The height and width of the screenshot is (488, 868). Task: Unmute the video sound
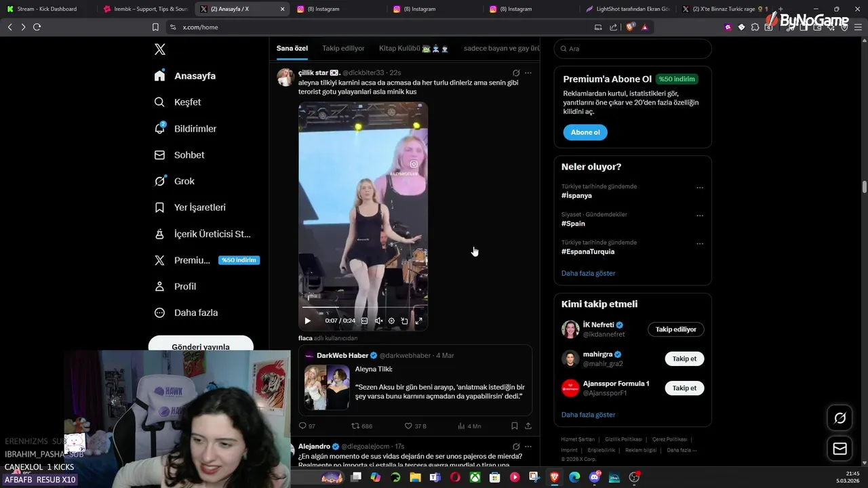click(378, 321)
